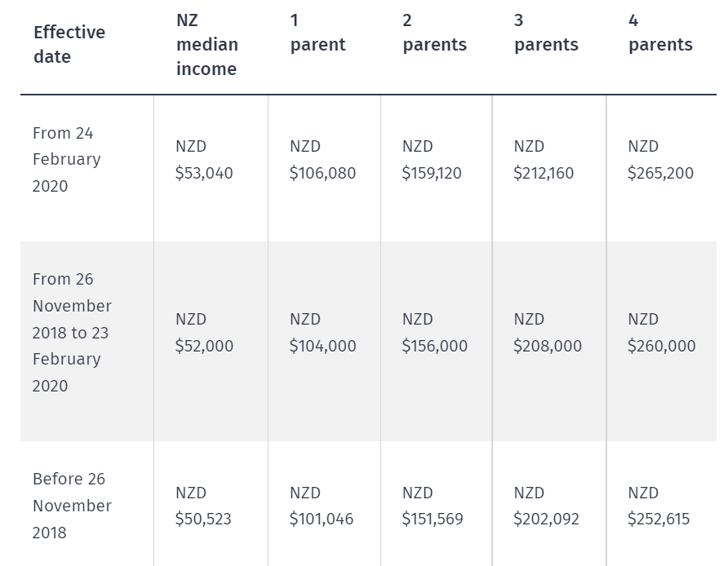Click the NZD $159,120 cell
The width and height of the screenshot is (728, 566).
[434, 160]
